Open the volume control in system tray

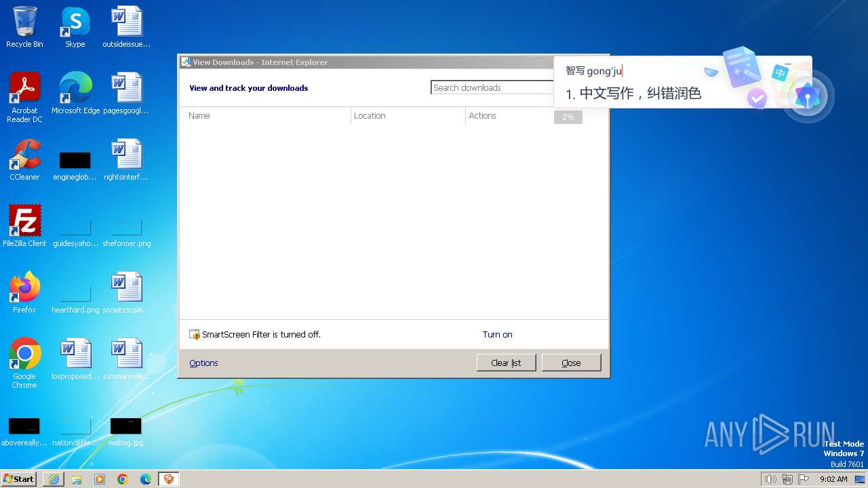(x=770, y=479)
